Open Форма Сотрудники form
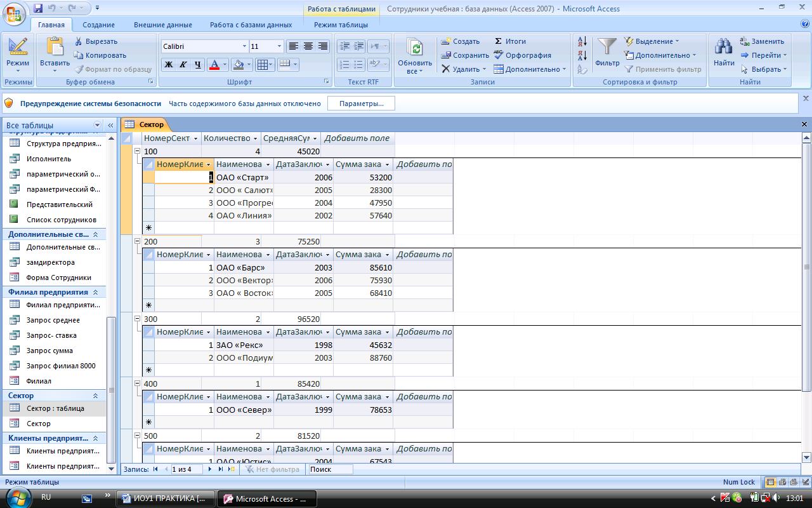This screenshot has width=812, height=508. pyautogui.click(x=58, y=277)
